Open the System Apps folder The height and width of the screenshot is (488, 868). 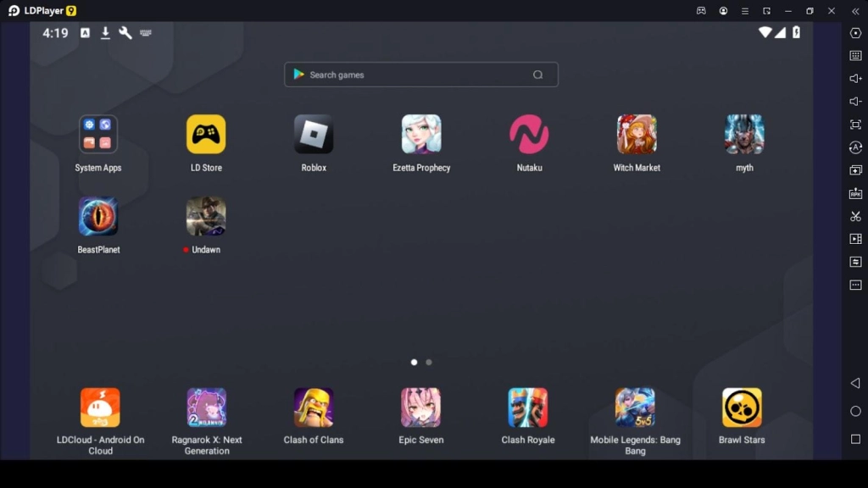(98, 134)
